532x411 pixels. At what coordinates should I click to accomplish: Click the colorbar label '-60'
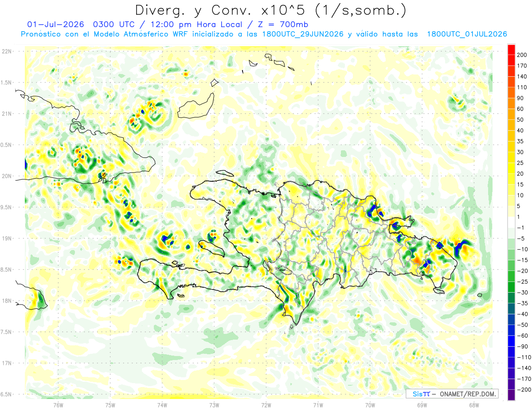[x=523, y=336]
